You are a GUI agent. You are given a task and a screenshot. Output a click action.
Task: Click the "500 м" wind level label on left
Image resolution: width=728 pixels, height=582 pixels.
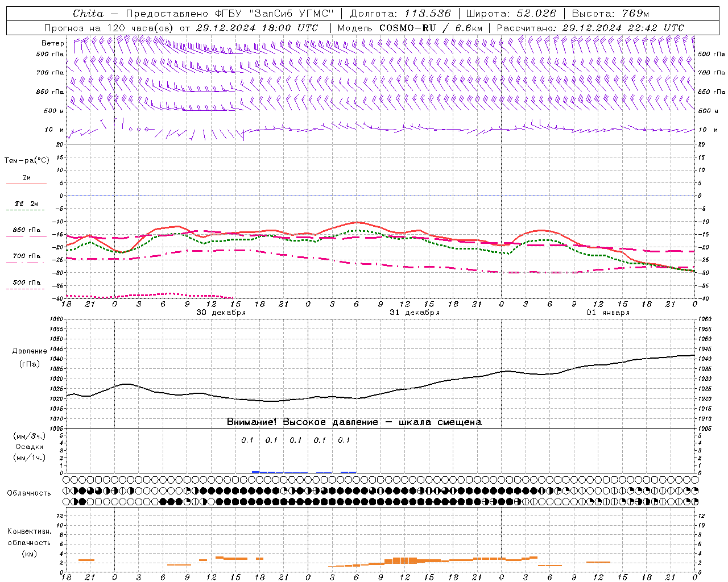[x=54, y=111]
